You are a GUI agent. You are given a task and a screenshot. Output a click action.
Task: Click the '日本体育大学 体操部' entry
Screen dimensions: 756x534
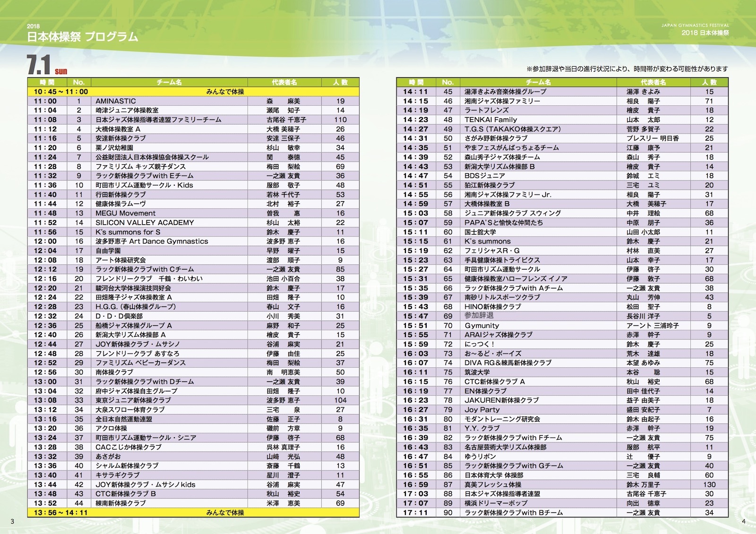point(494,475)
